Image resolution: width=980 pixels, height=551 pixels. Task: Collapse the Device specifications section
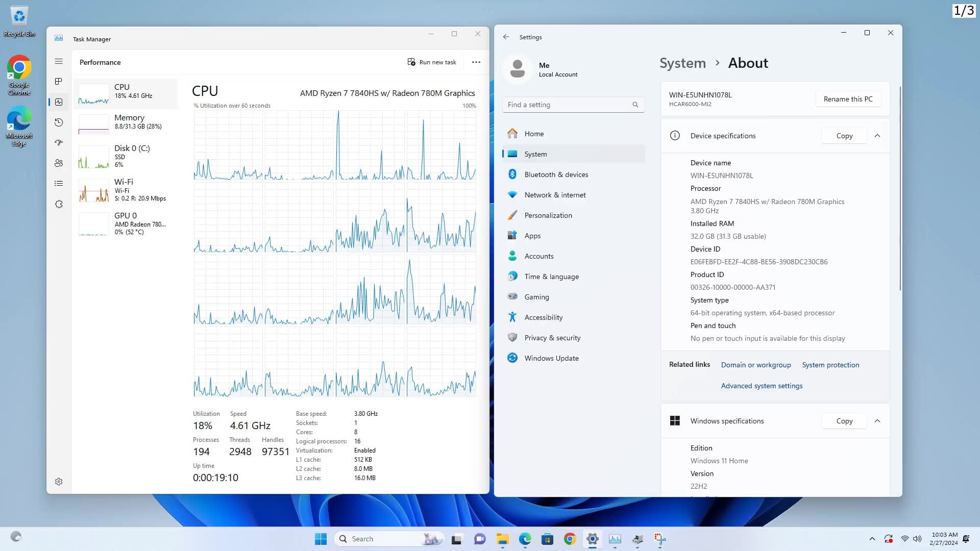click(877, 136)
